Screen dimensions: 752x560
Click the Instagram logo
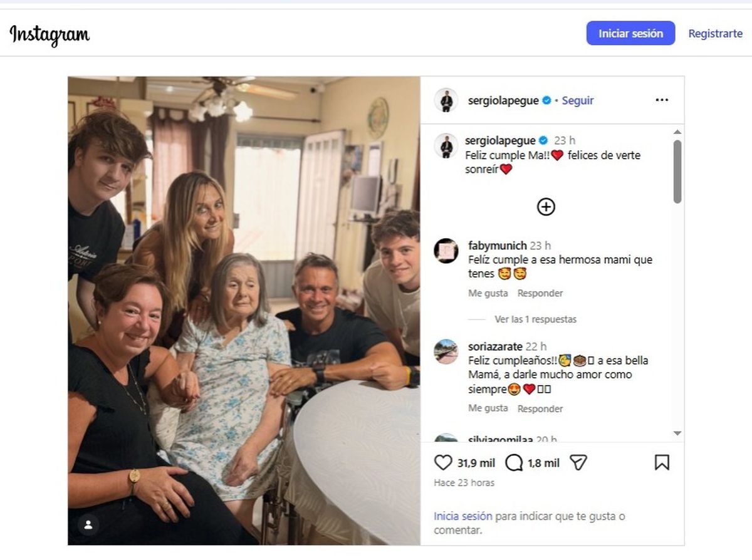pos(50,35)
